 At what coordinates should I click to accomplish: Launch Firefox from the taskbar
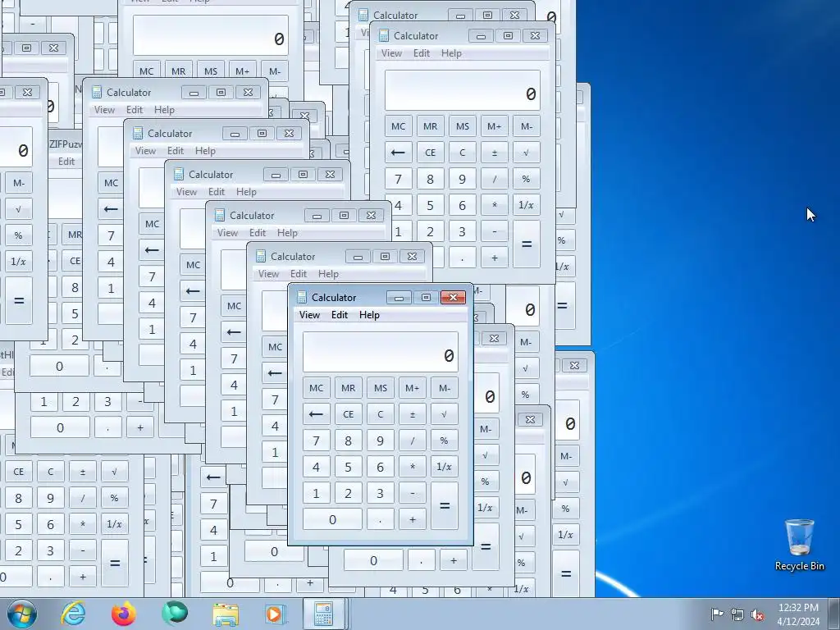(x=124, y=614)
